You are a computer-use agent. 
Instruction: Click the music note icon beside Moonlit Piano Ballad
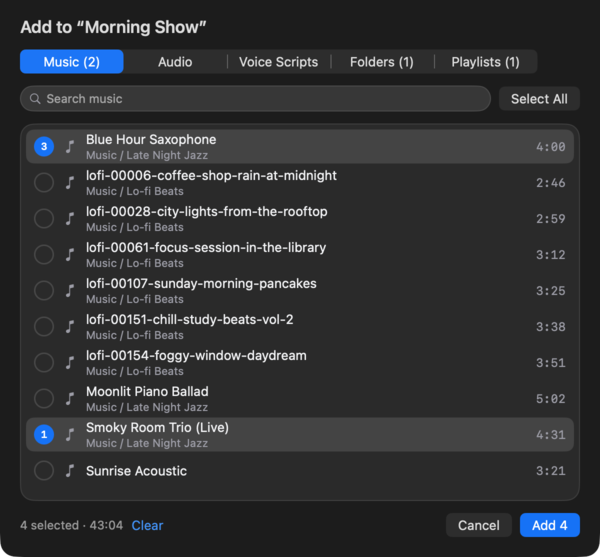[x=70, y=398]
